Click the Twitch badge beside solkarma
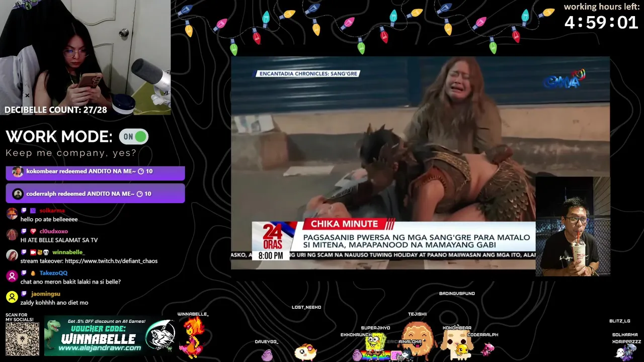This screenshot has height=362, width=644. 24,211
